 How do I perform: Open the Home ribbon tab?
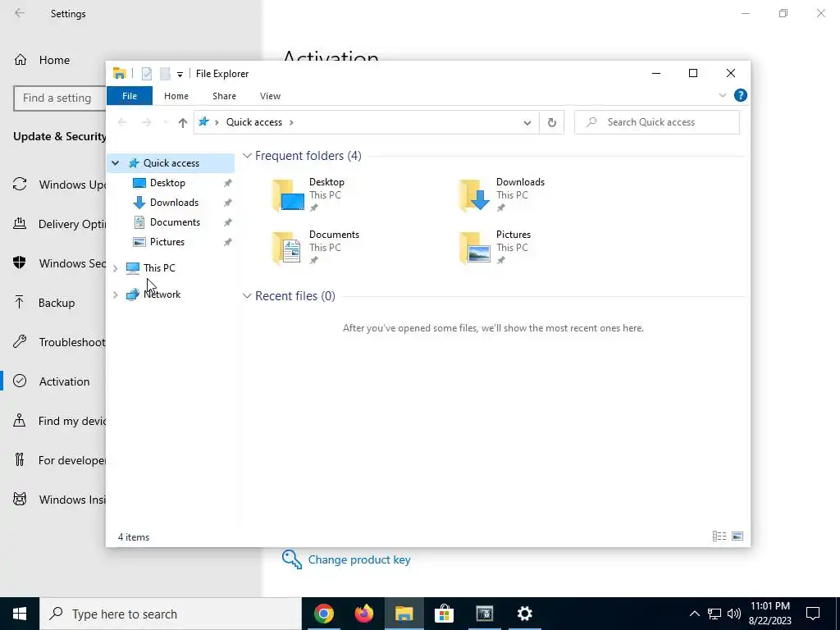[x=176, y=96]
